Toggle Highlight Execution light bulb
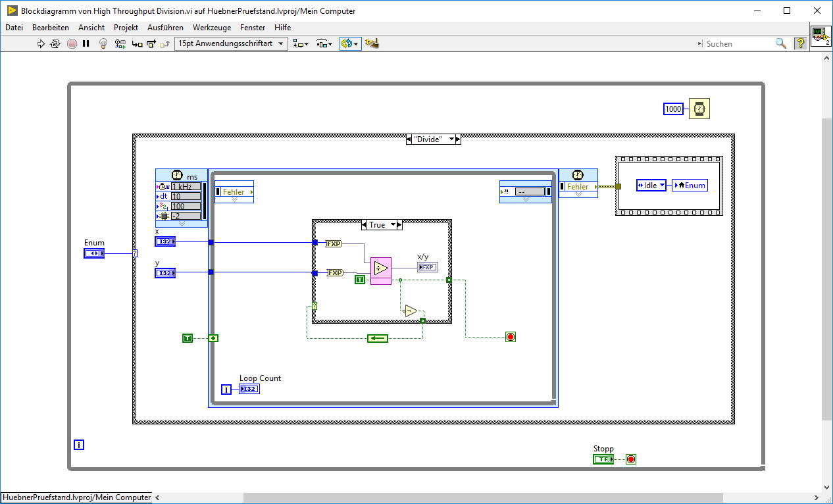833x504 pixels. [103, 43]
